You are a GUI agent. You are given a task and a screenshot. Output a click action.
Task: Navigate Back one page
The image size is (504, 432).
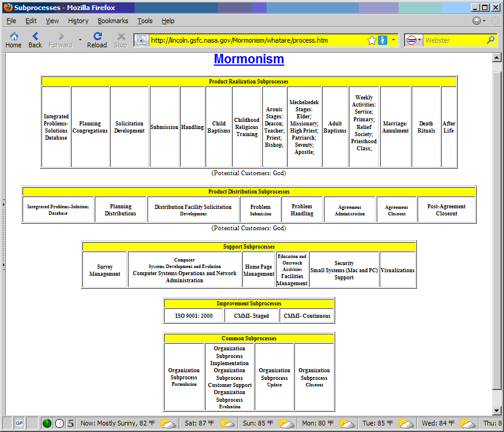(35, 40)
